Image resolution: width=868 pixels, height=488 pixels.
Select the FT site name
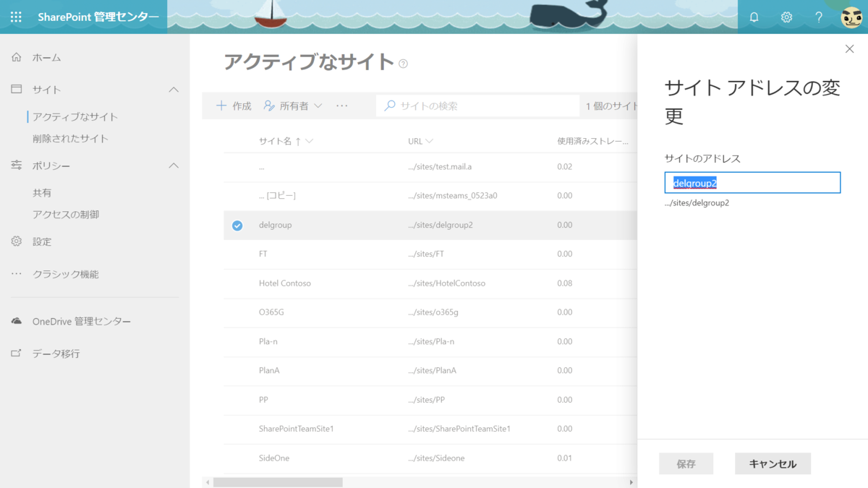coord(263,254)
